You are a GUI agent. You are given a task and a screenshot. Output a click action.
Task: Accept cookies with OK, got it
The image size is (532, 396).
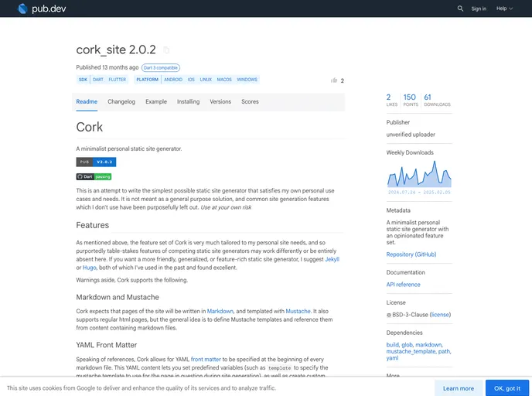507,388
